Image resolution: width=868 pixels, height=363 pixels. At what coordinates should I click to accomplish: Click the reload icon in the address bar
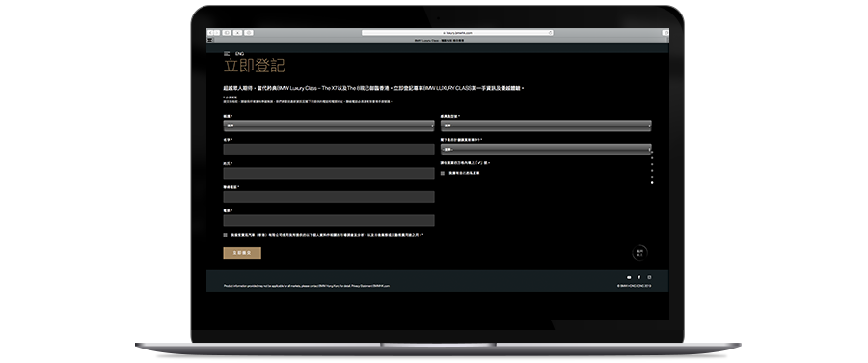pos(551,33)
